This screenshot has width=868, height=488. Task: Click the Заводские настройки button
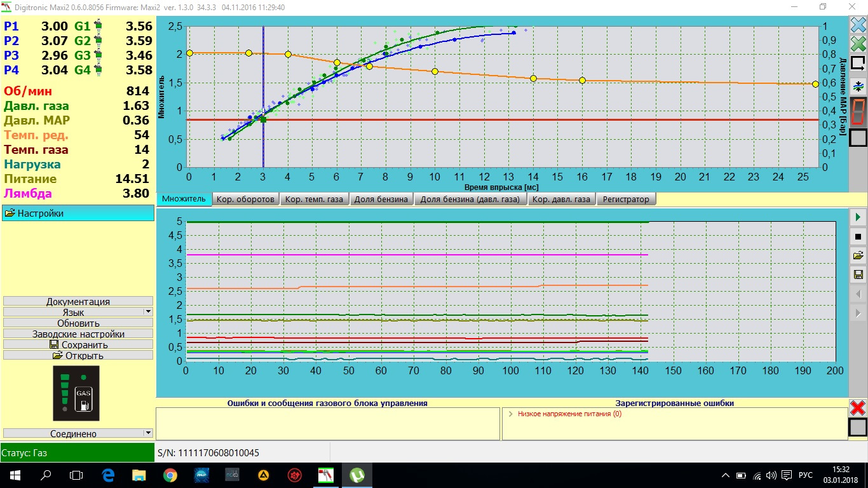[78, 334]
